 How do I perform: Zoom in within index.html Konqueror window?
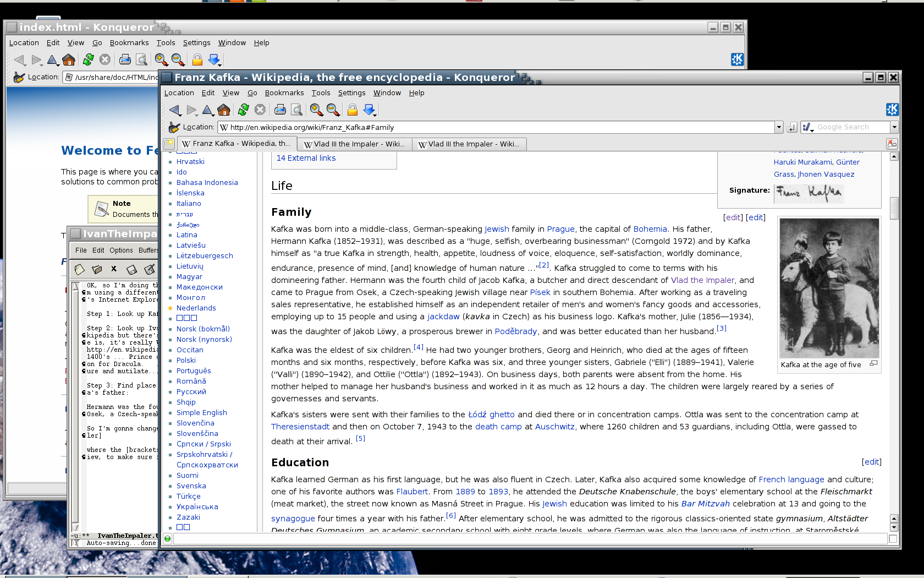(x=161, y=59)
